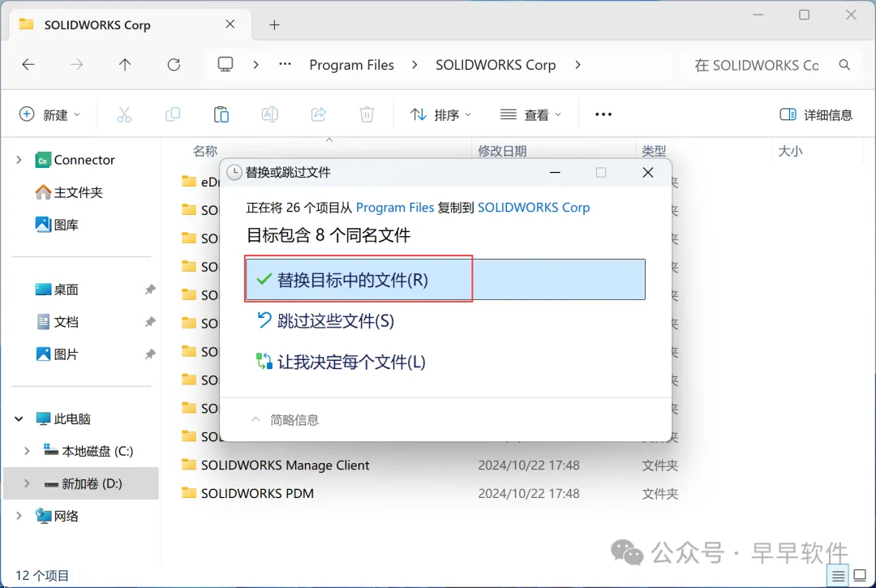Toggle the 详细信息 details pane
The width and height of the screenshot is (876, 588).
816,114
